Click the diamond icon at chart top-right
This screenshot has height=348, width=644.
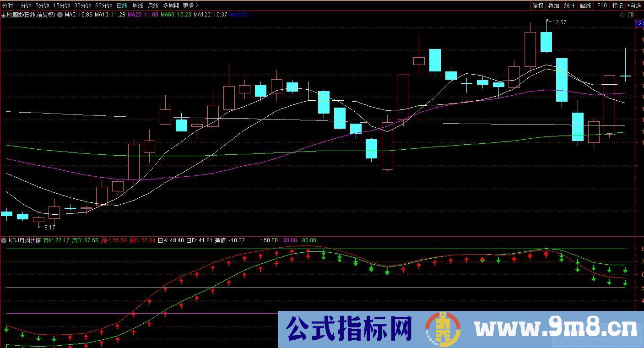pos(622,15)
